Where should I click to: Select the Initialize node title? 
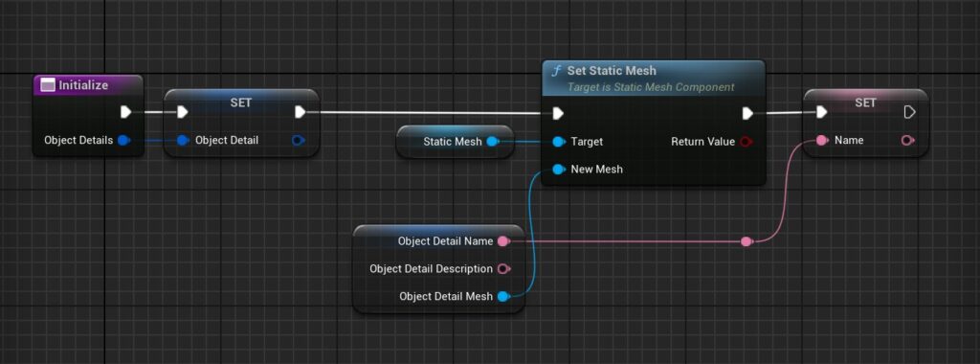pyautogui.click(x=83, y=85)
